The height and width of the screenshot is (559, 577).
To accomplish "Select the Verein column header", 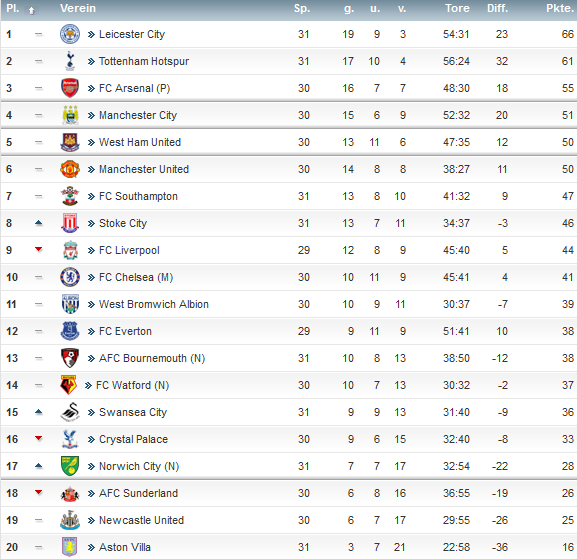I will [78, 8].
